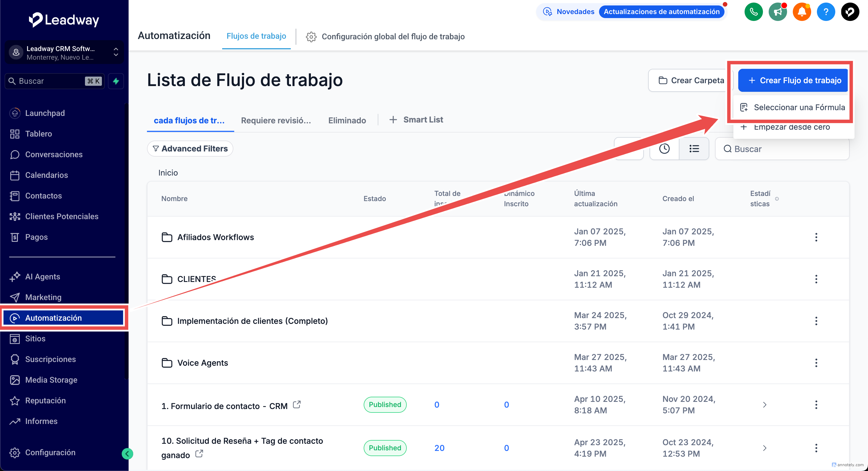Click the clock history icon
This screenshot has width=868, height=471.
click(x=664, y=149)
